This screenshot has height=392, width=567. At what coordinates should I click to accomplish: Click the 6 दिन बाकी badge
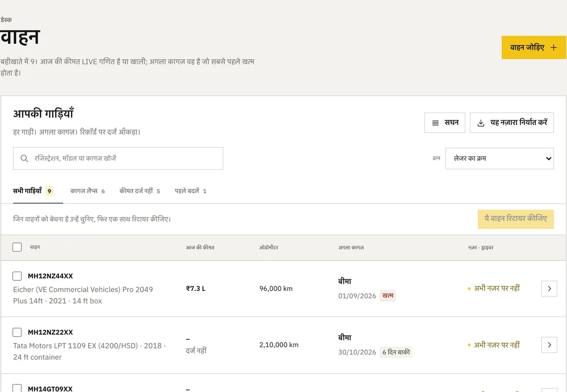click(396, 352)
